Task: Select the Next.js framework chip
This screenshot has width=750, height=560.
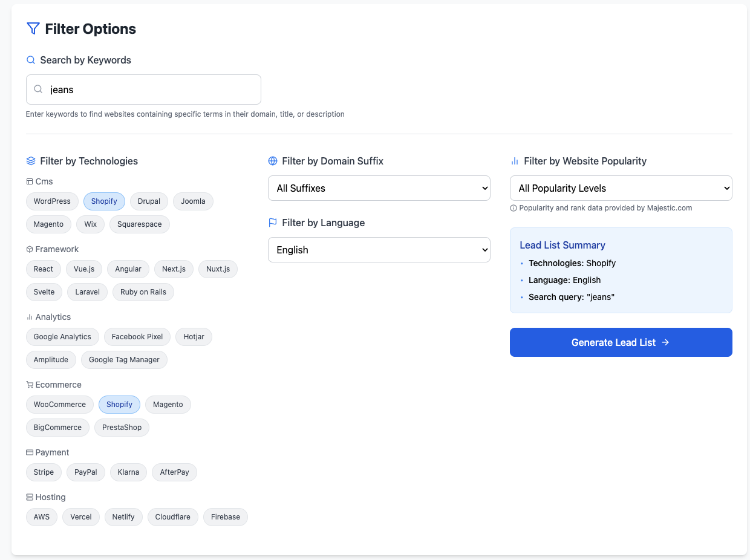Action: (x=174, y=269)
